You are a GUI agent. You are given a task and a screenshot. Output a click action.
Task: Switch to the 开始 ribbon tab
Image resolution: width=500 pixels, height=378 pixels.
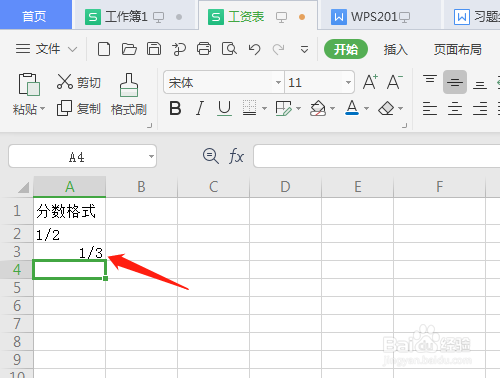click(x=346, y=49)
